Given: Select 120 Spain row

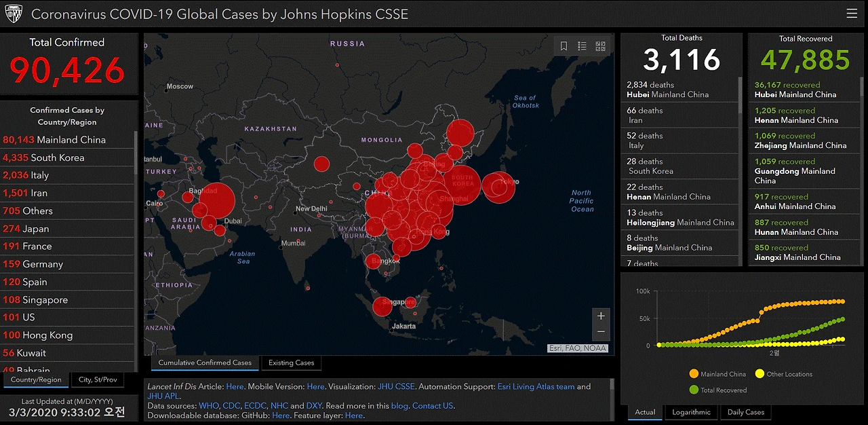Looking at the screenshot, I should click(x=67, y=282).
